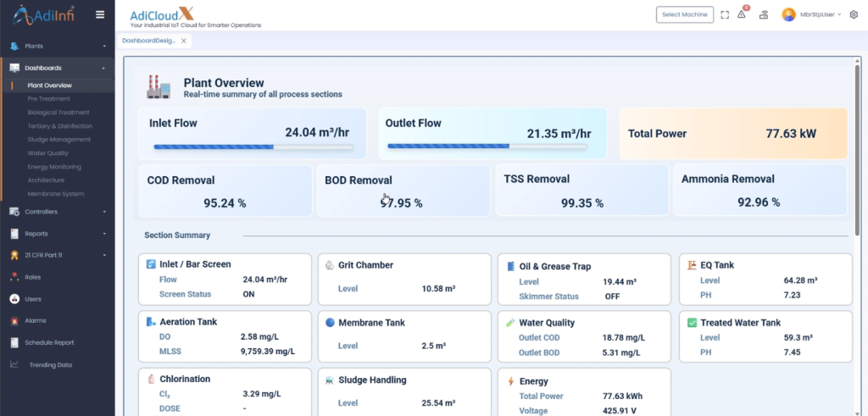Open the Schedule Report menu item
Image resolution: width=868 pixels, height=416 pixels.
click(x=49, y=342)
